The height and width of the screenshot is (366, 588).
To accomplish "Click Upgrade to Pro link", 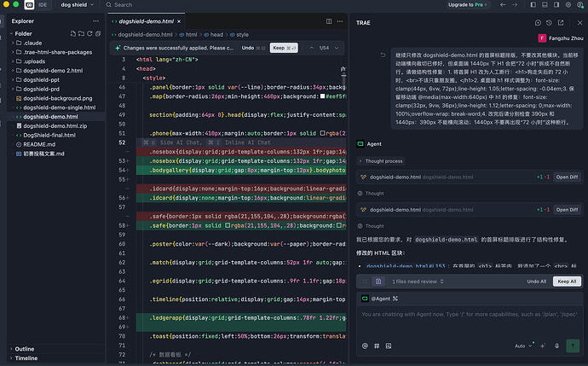I will click(x=467, y=5).
